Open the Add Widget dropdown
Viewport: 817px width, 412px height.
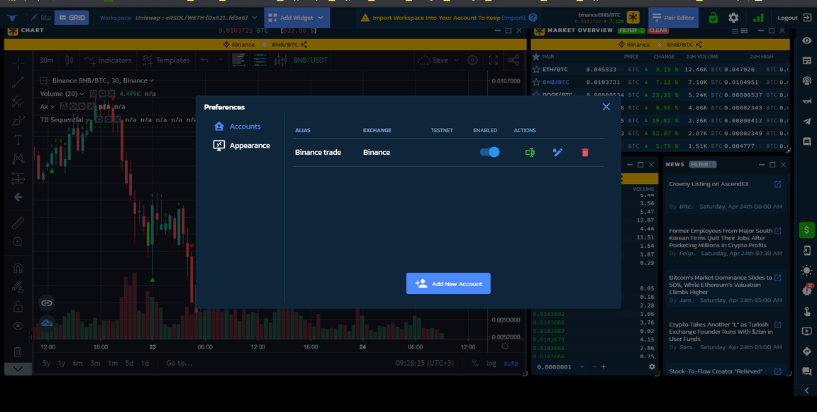[x=297, y=18]
